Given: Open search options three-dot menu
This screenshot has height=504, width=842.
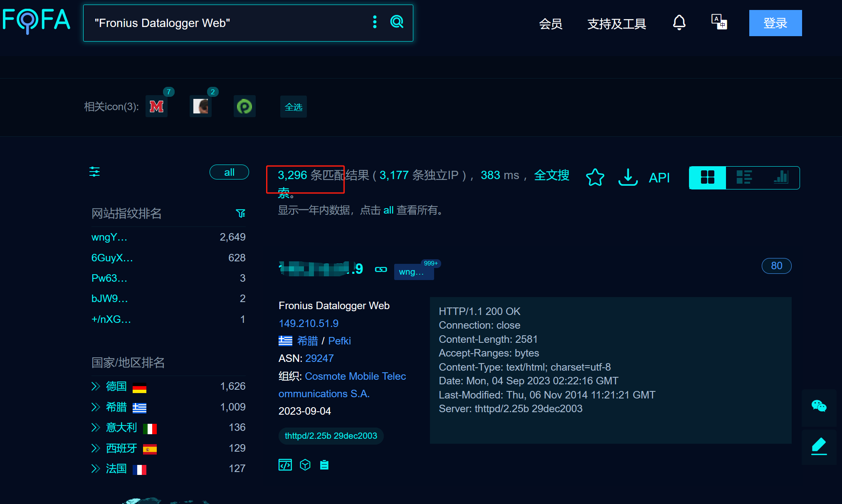Looking at the screenshot, I should click(x=375, y=22).
